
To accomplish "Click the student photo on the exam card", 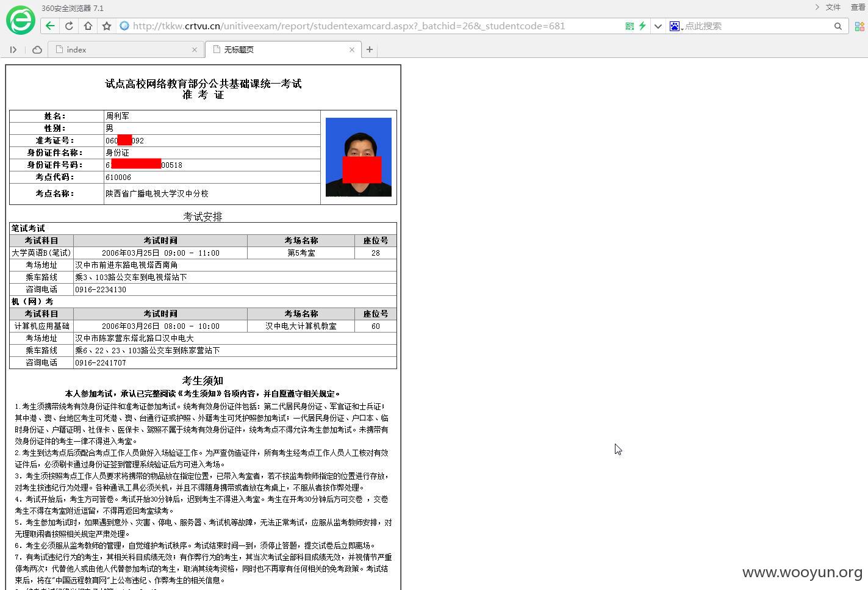I will [x=359, y=157].
